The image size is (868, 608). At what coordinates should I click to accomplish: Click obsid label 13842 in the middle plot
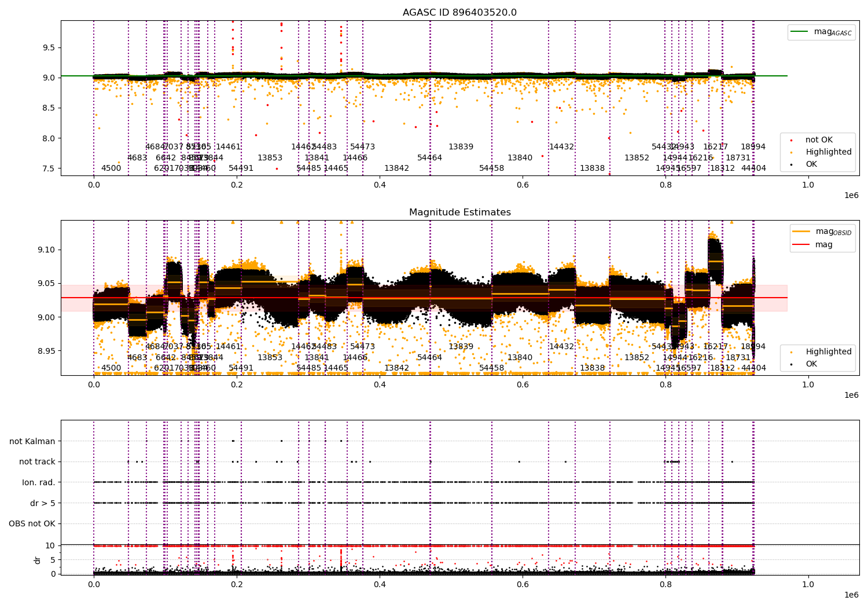tap(397, 368)
